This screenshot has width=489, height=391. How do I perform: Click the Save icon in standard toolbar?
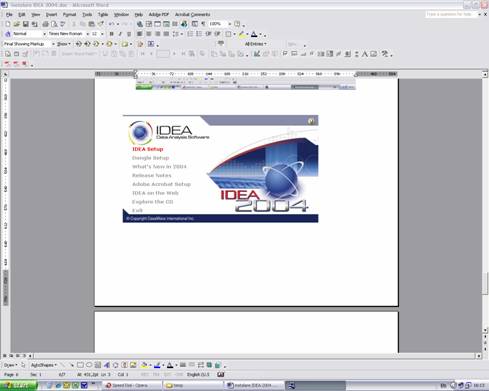point(25,24)
